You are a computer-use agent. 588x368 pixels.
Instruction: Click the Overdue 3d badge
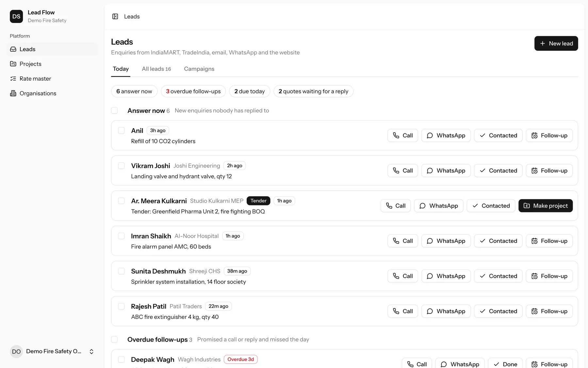coord(240,359)
